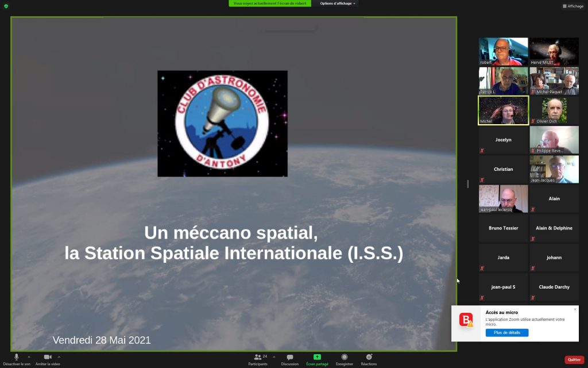Screen dimensions: 588x368
Task: Select Philippe Reve... video thumbnail
Action: pyautogui.click(x=554, y=140)
